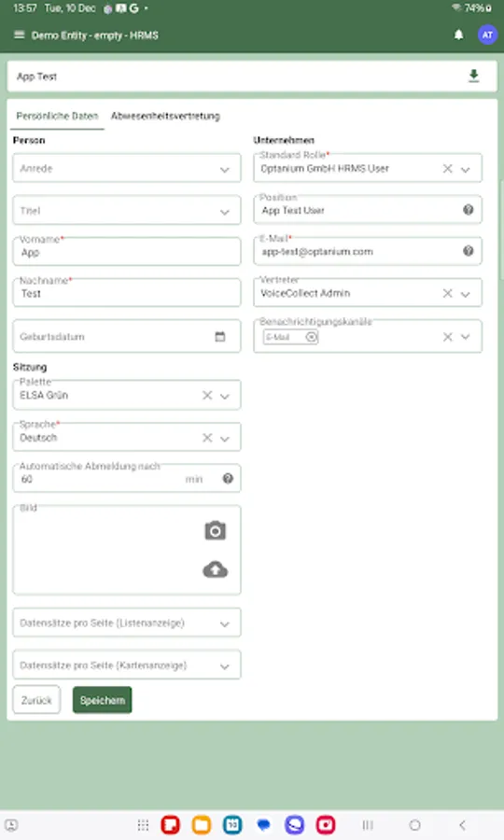504x840 pixels.
Task: Expand the Sprache dropdown arrow
Action: [x=225, y=439]
